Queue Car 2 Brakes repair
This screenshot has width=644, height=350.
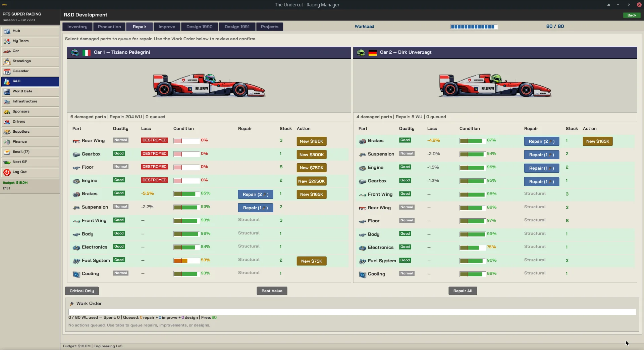point(541,141)
